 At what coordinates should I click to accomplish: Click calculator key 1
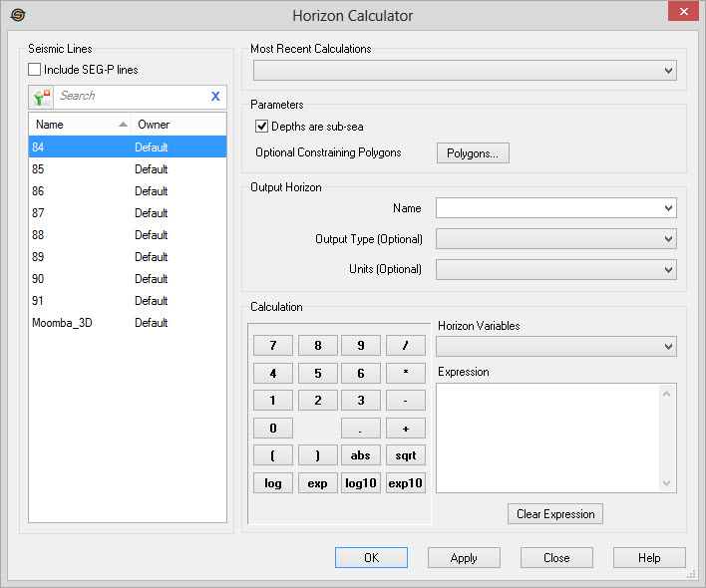(273, 400)
